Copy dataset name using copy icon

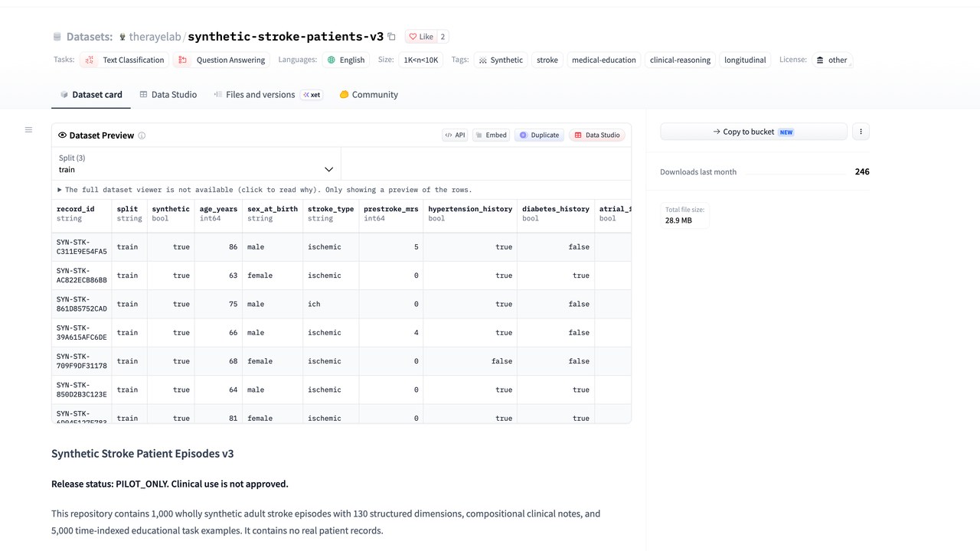[x=391, y=37]
